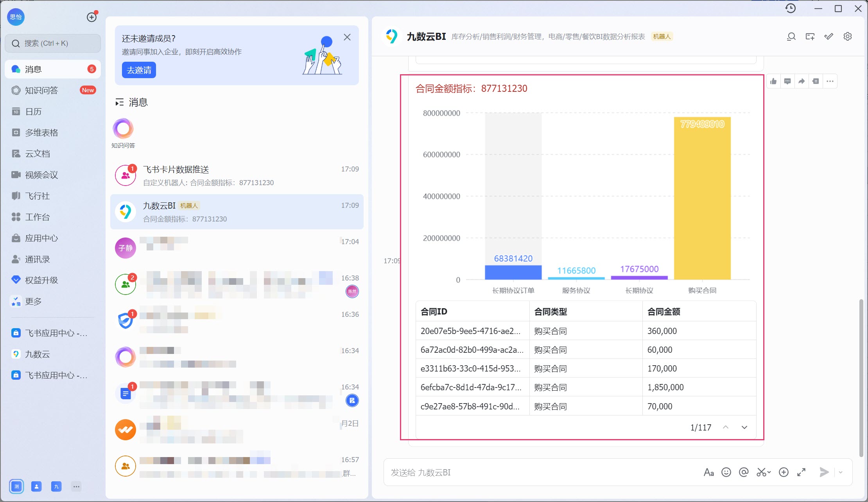868x502 pixels.
Task: Close the invite members banner
Action: click(347, 37)
